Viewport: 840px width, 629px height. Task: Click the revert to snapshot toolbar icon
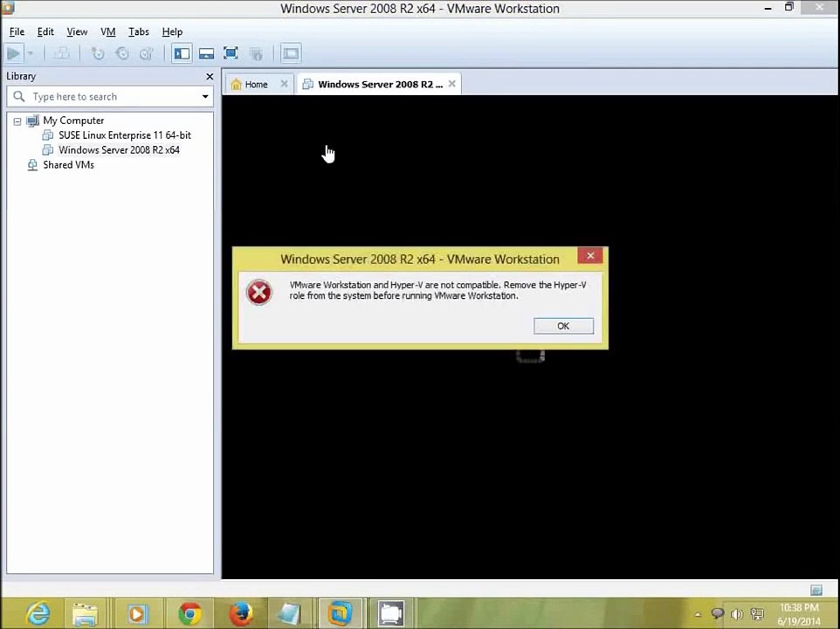pyautogui.click(x=122, y=53)
